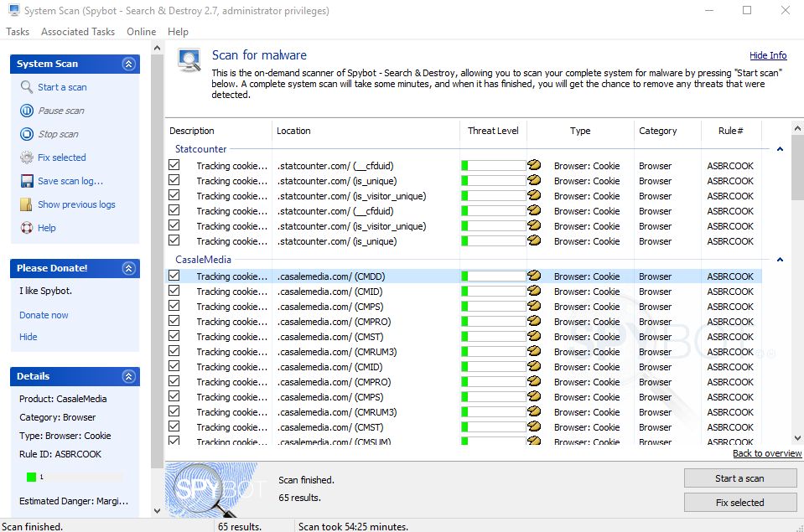Collapse the Statcounter results group

point(780,149)
